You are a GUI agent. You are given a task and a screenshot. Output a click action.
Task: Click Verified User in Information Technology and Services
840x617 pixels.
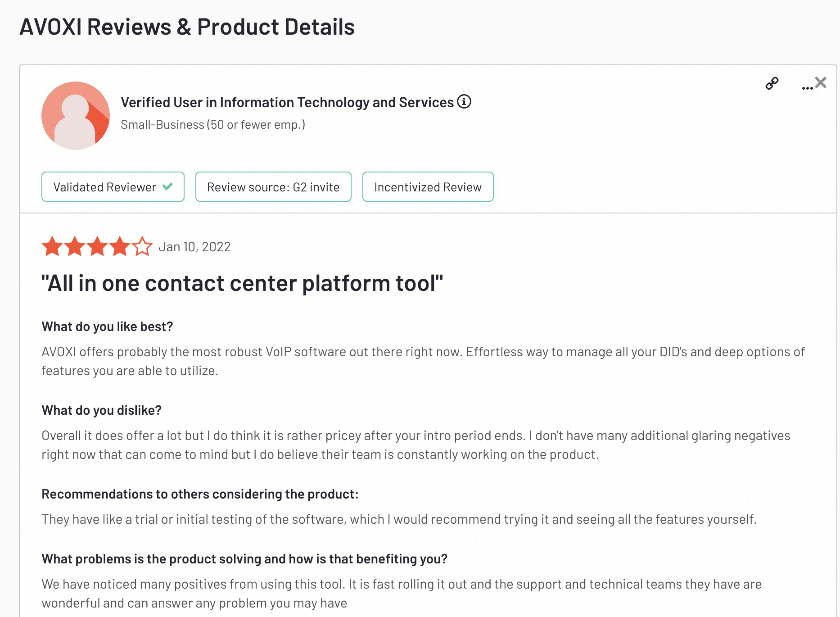coord(287,102)
